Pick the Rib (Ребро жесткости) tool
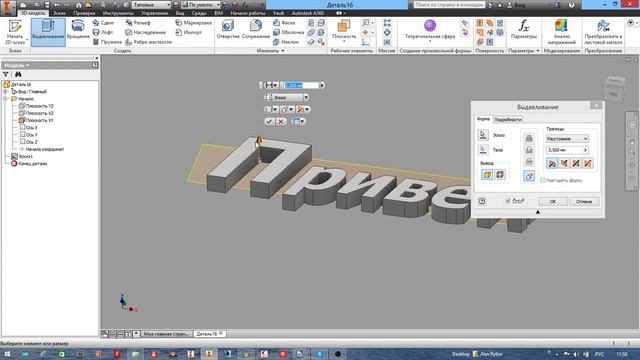This screenshot has width=640, height=360. (148, 42)
